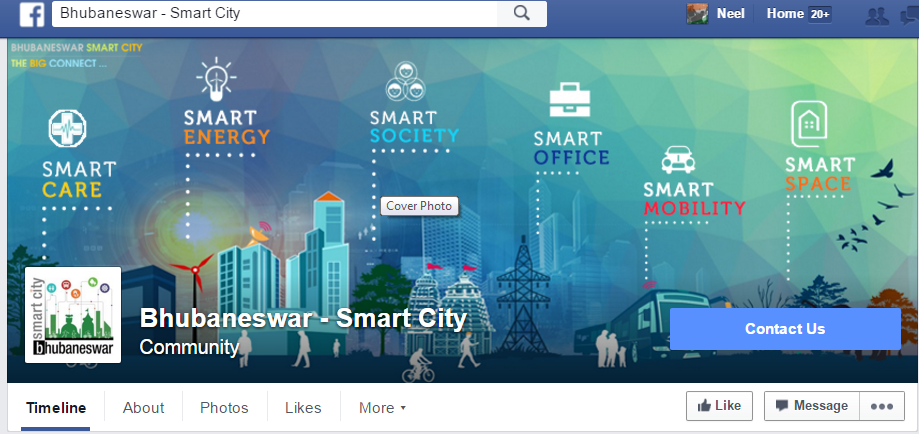This screenshot has width=919, height=434.
Task: Switch to the Timeline tab
Action: point(56,408)
